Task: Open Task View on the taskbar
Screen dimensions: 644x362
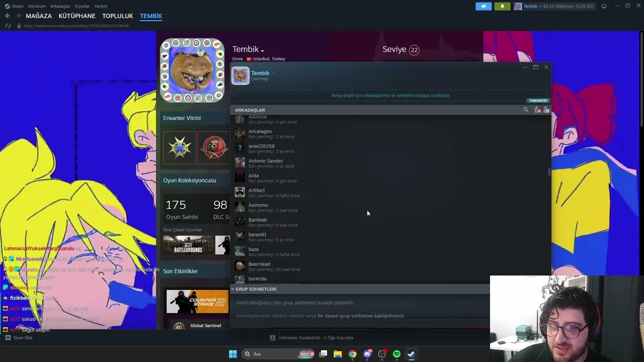Action: 324,354
